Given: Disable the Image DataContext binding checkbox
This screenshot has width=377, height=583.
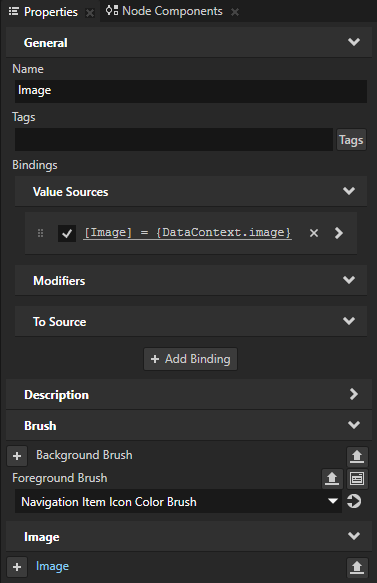Looking at the screenshot, I should [x=67, y=233].
